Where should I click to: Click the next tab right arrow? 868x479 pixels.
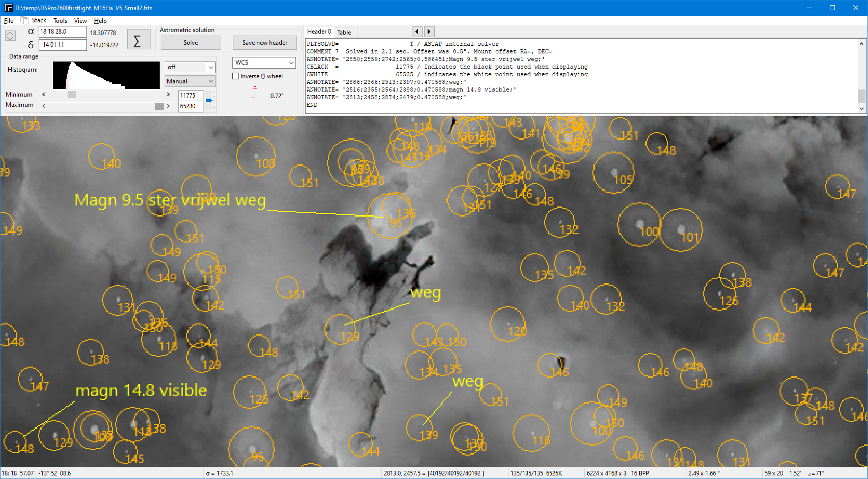tap(429, 32)
